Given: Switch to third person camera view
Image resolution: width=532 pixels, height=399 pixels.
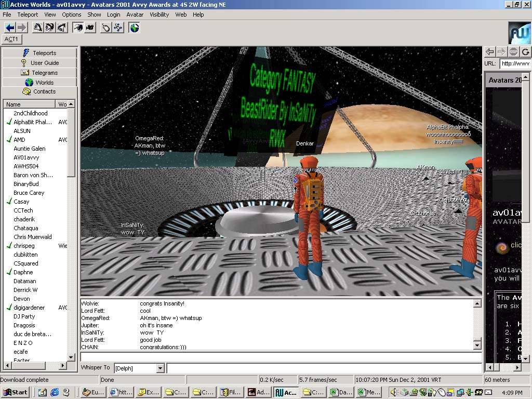Looking at the screenshot, I should [90, 28].
